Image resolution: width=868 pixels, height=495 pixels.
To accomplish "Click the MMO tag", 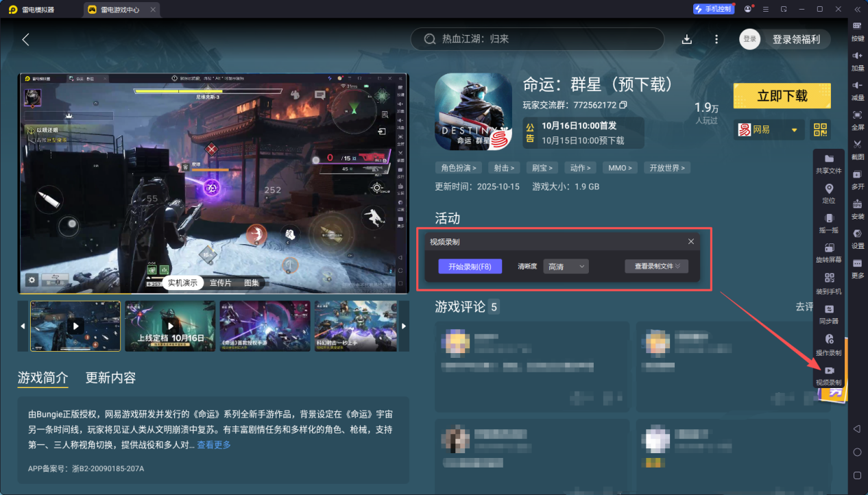I will [x=620, y=168].
